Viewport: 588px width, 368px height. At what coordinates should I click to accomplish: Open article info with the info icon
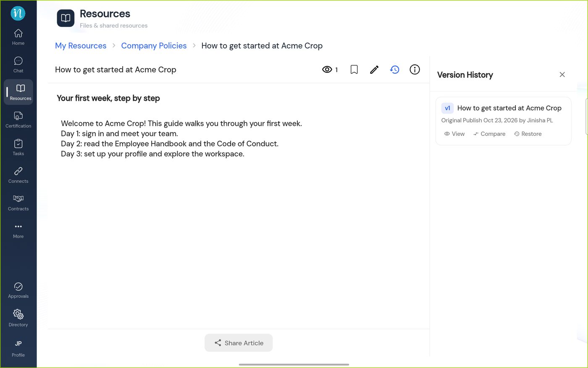pos(415,70)
